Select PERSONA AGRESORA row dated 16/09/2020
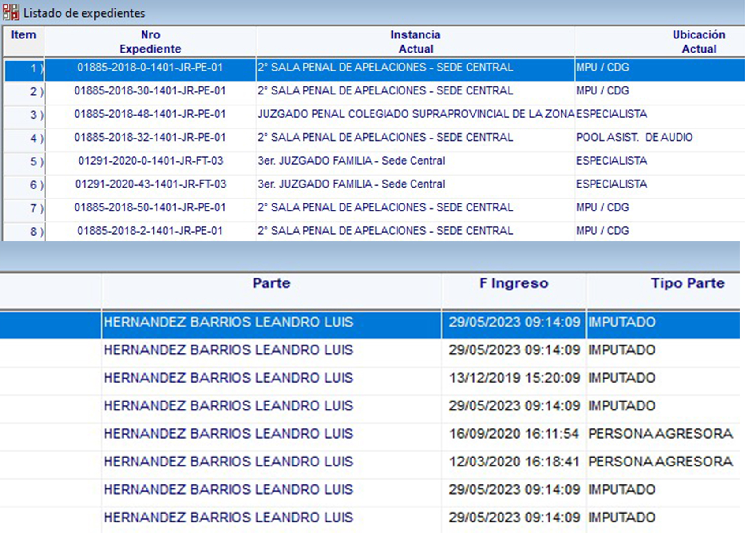This screenshot has width=756, height=533. click(514, 434)
